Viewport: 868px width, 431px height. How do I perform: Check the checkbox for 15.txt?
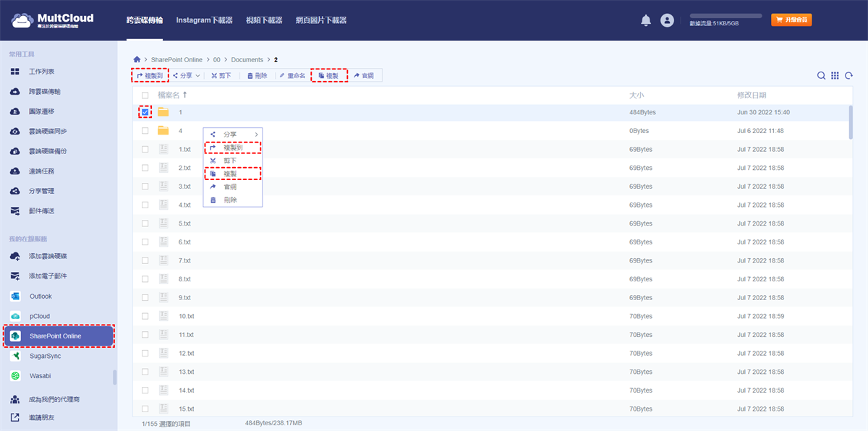(x=145, y=409)
